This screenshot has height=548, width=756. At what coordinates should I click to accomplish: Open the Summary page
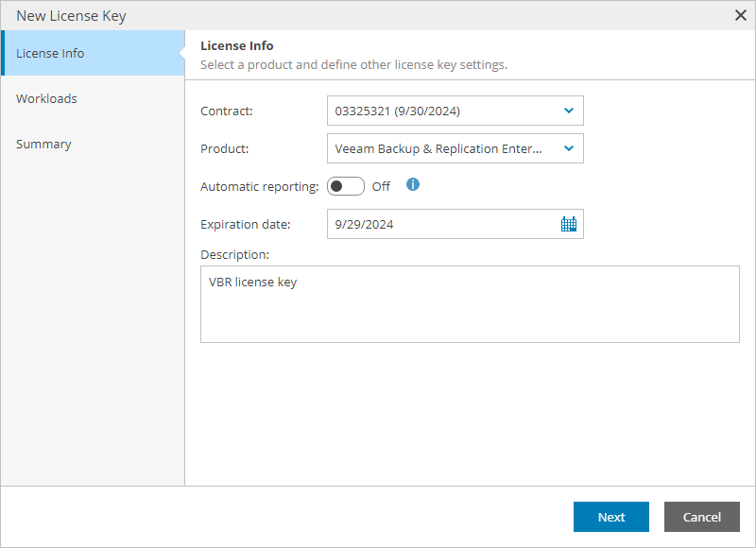tap(43, 144)
